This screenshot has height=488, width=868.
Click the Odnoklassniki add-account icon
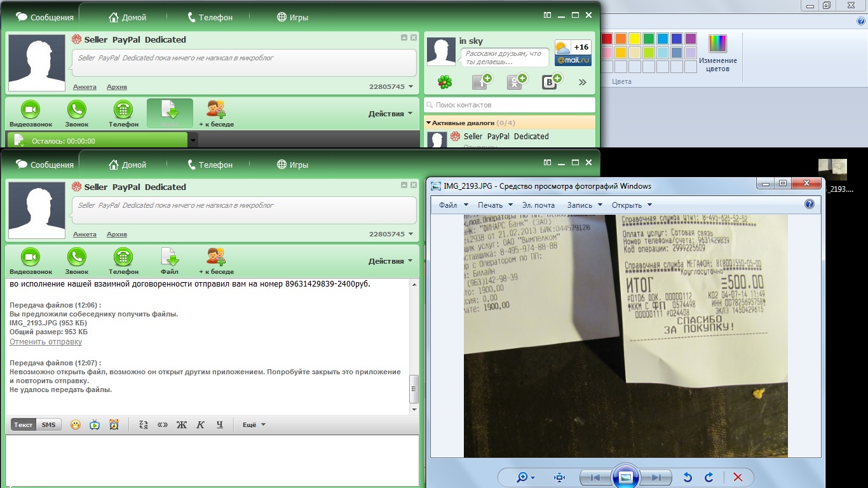516,82
